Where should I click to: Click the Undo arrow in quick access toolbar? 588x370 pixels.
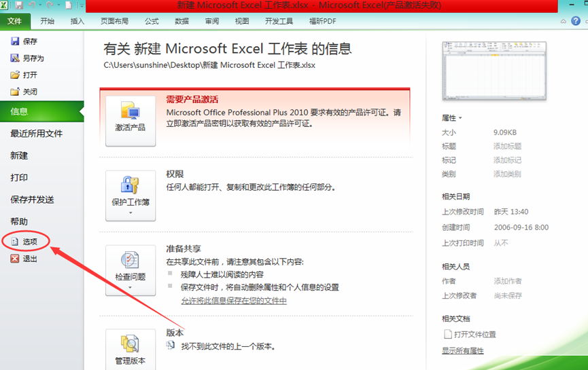point(32,5)
